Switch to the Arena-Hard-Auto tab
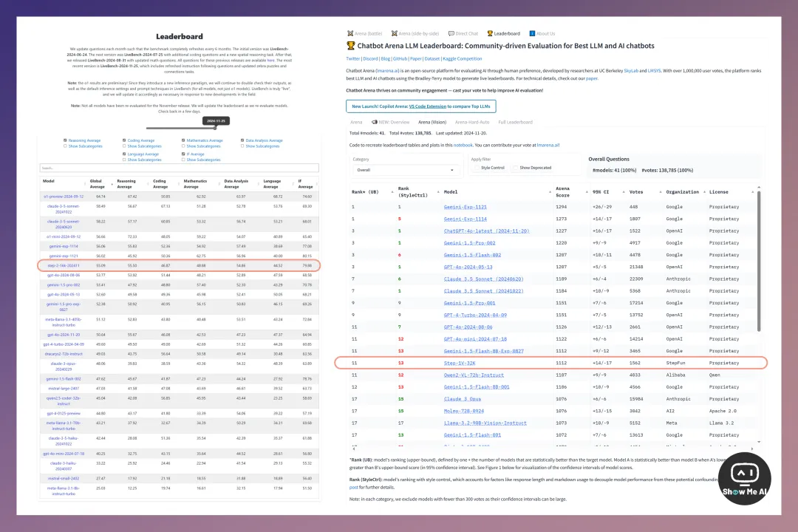Viewport: 798px width, 532px height. pos(471,122)
